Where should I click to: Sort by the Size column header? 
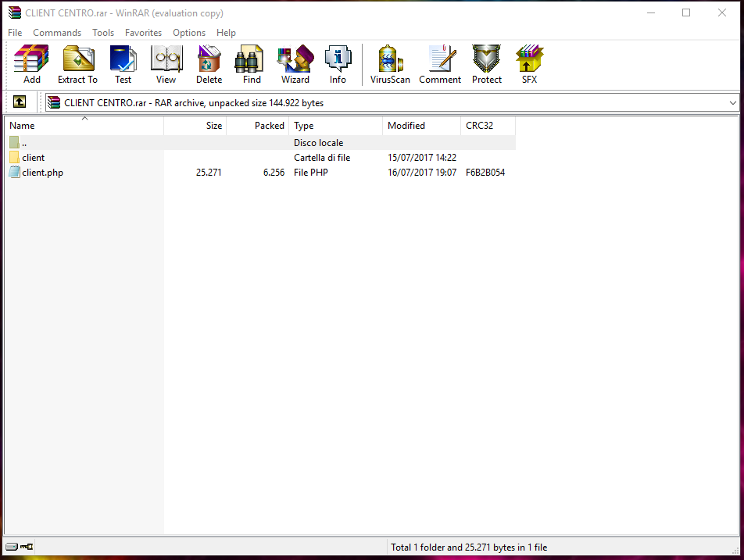pyautogui.click(x=195, y=126)
